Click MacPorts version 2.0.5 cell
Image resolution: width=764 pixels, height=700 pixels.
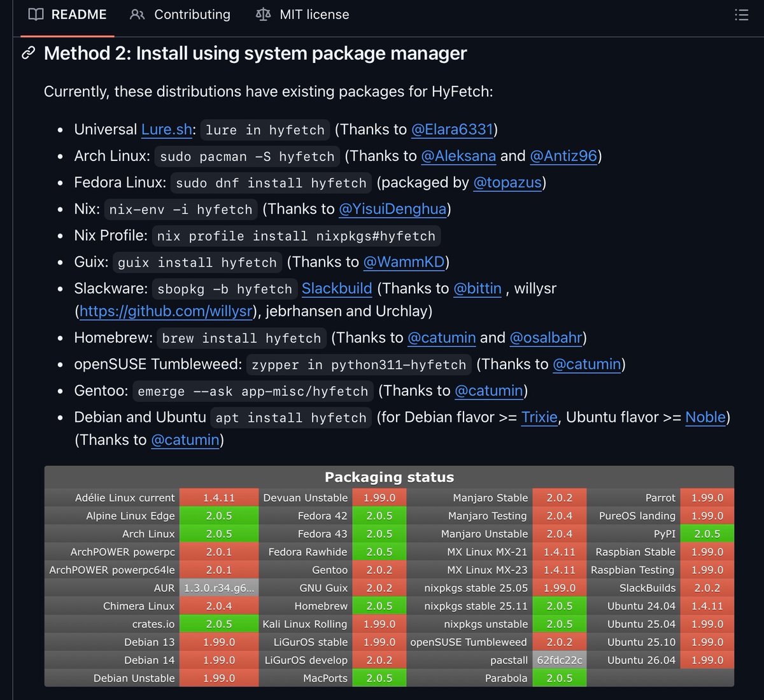[379, 678]
